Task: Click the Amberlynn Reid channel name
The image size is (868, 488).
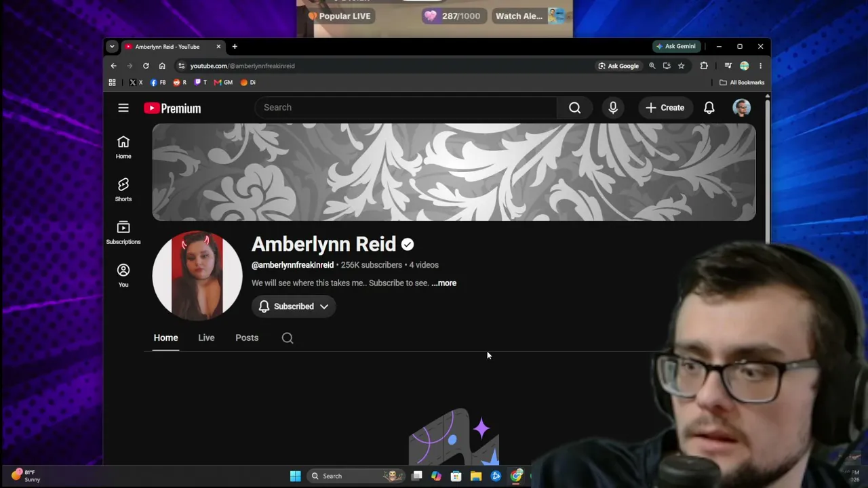Action: (x=323, y=244)
